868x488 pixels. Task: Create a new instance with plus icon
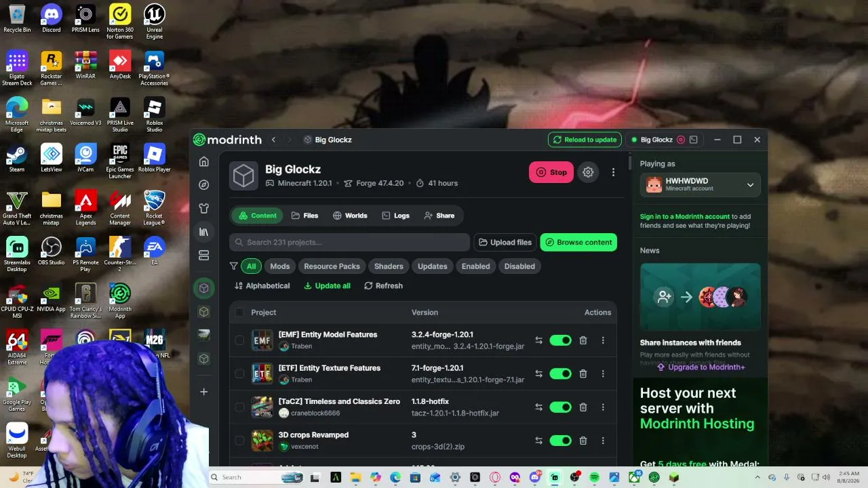click(204, 392)
